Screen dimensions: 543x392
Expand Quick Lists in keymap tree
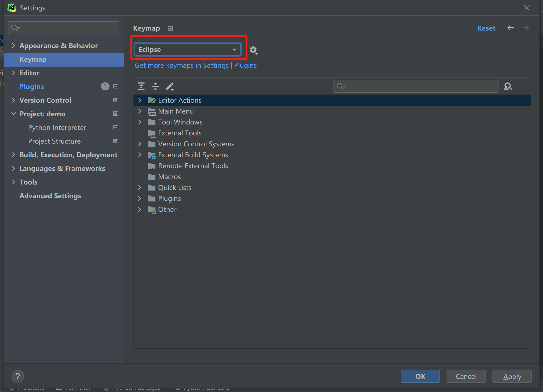pos(140,188)
